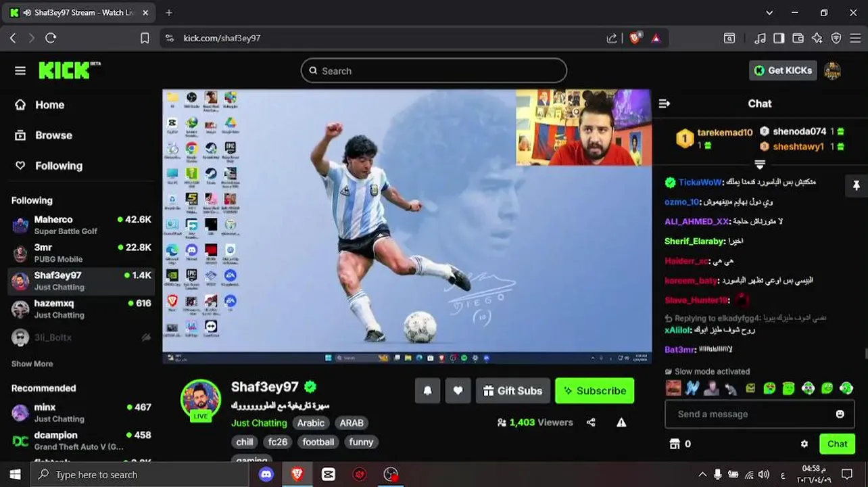Open the chat settings gear icon

(x=804, y=444)
